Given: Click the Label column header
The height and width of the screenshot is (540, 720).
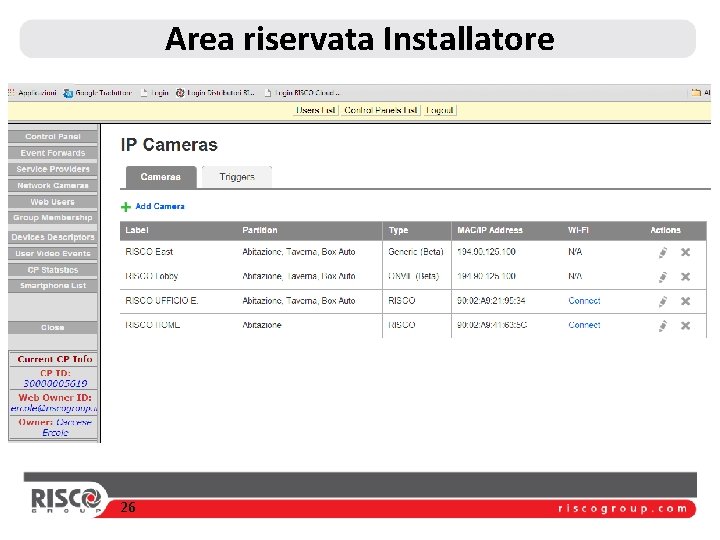Looking at the screenshot, I should (137, 230).
